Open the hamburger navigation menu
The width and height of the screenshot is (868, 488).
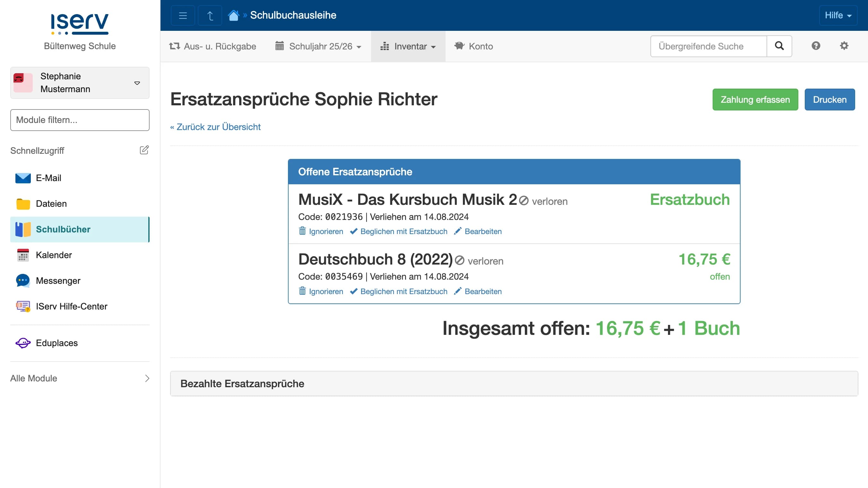tap(183, 15)
